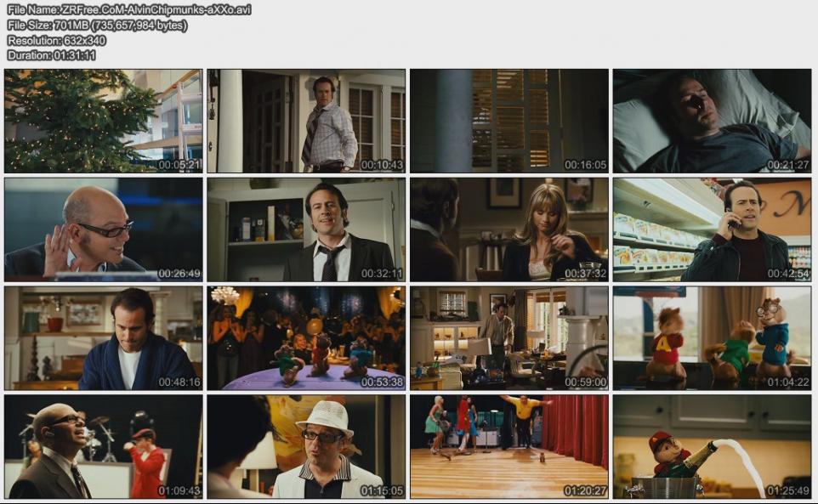Screen dimensions: 818x504
Task: Click the Duration 01:31:11 text
Action: pos(52,55)
